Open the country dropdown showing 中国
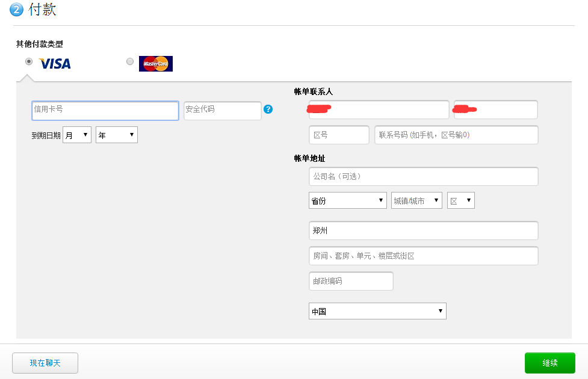Screen dimensions: 588x379 [x=377, y=311]
